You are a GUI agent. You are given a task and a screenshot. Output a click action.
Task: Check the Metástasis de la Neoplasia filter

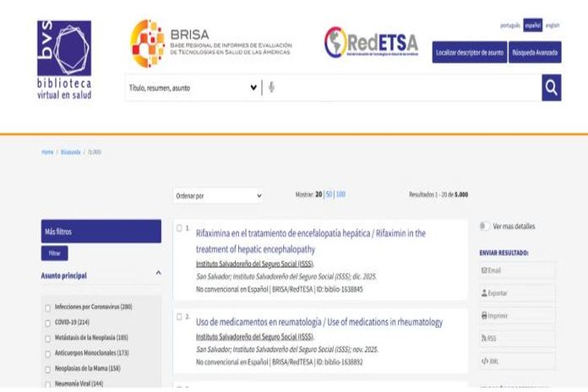click(48, 337)
